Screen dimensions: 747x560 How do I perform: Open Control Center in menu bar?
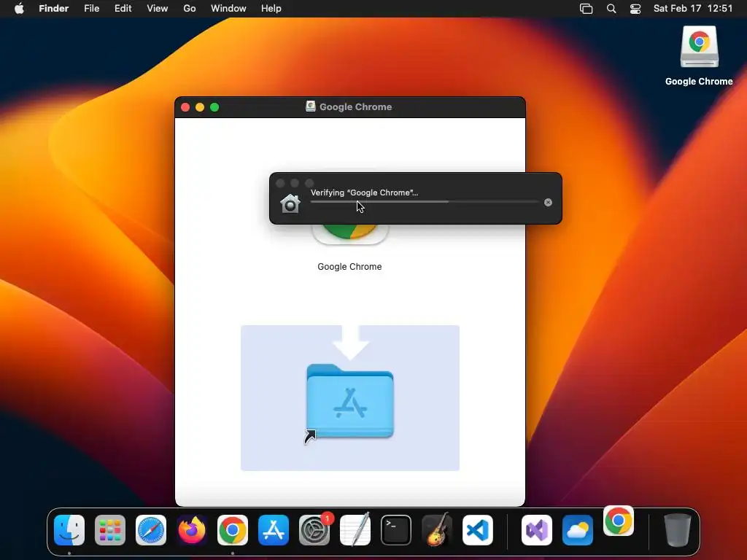click(x=635, y=9)
